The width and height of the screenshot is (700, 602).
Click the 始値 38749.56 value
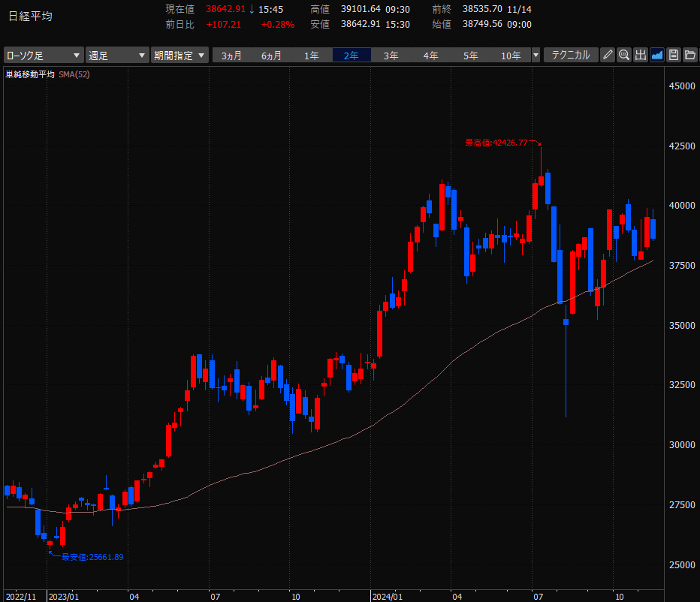[482, 24]
